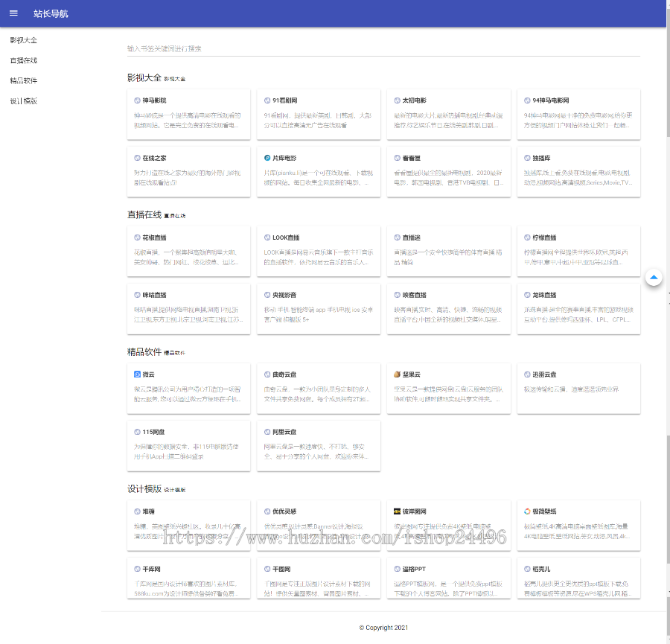This screenshot has height=644, width=670.
Task: Click the 逼格PPT site icon
Action: click(397, 570)
